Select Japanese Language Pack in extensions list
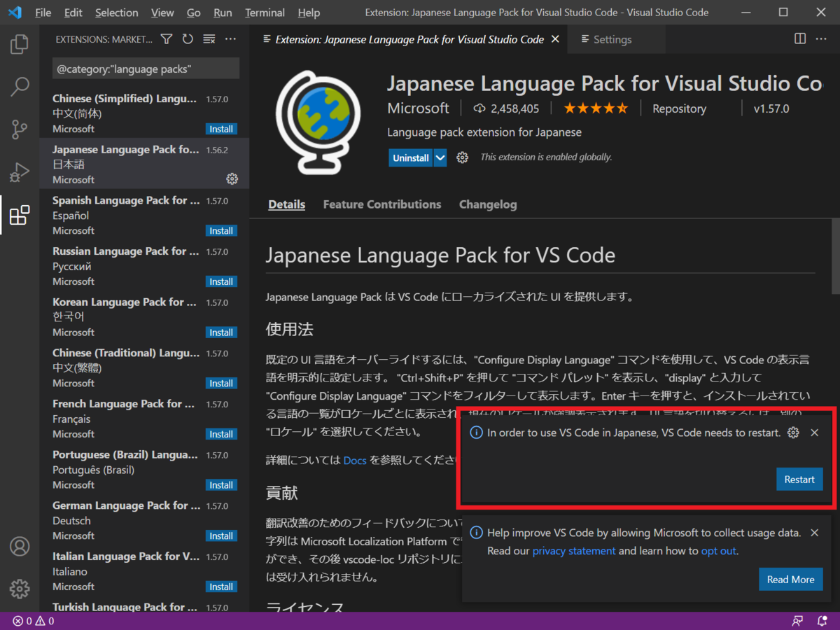 [x=144, y=164]
